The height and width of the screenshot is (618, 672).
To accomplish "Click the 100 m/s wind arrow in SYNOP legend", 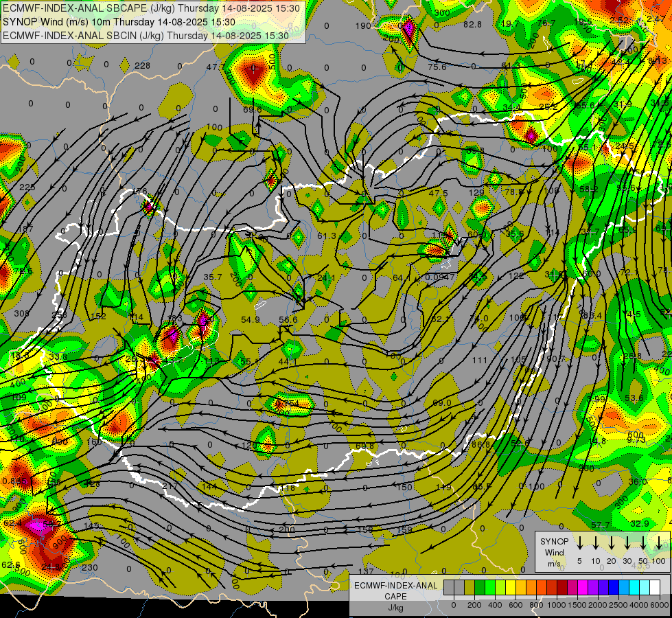I will click(x=659, y=542).
